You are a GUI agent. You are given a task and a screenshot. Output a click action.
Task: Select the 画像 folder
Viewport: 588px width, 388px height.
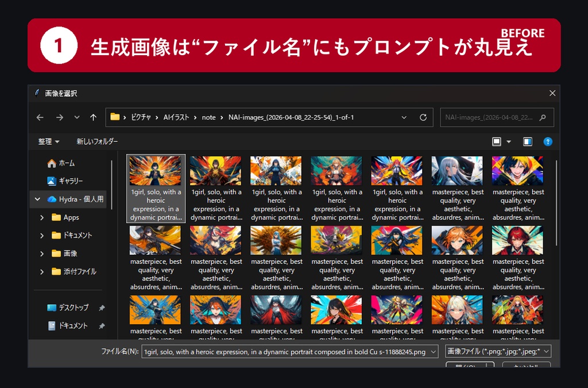(64, 253)
